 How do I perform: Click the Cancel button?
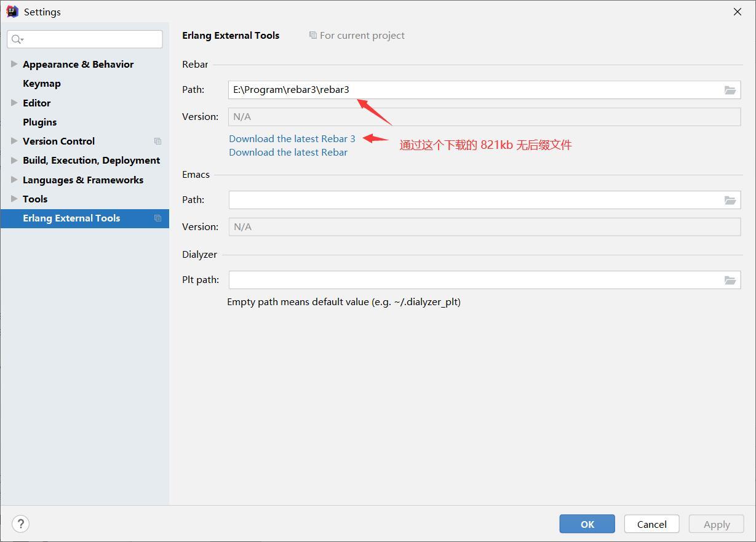pyautogui.click(x=651, y=524)
